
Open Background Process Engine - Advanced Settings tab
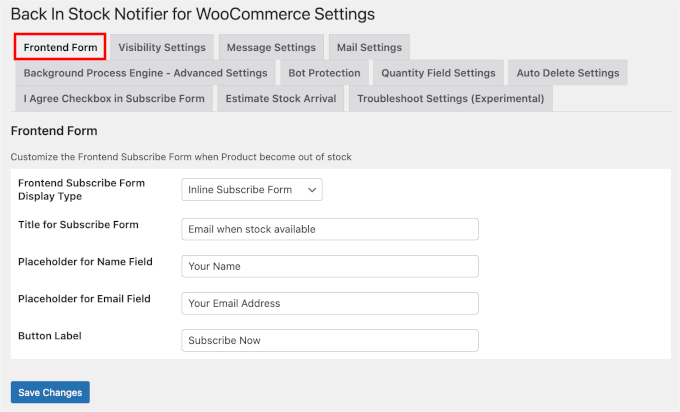click(145, 72)
